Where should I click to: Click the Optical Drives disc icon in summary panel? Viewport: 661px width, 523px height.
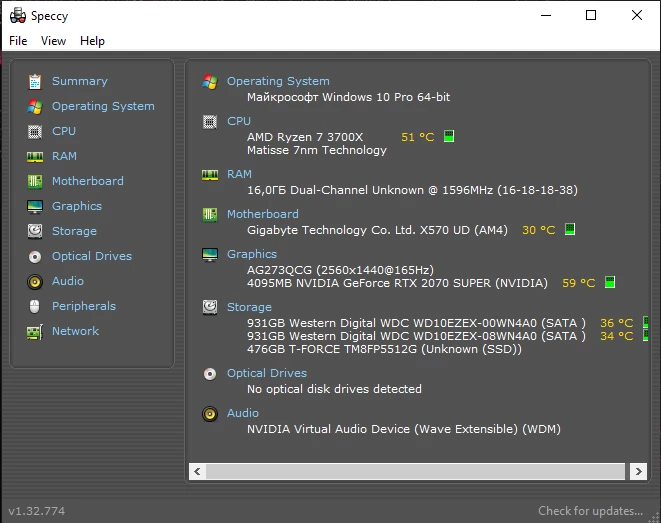click(210, 374)
